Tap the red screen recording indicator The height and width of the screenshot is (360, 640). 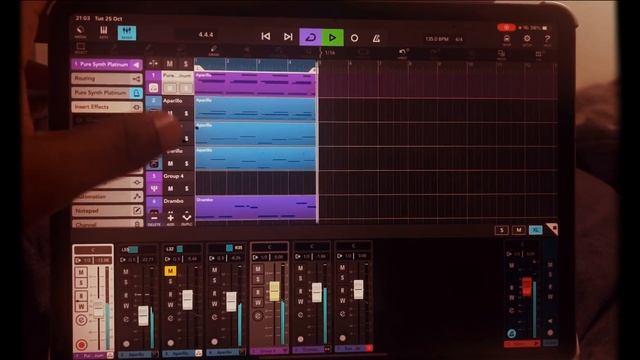(506, 27)
